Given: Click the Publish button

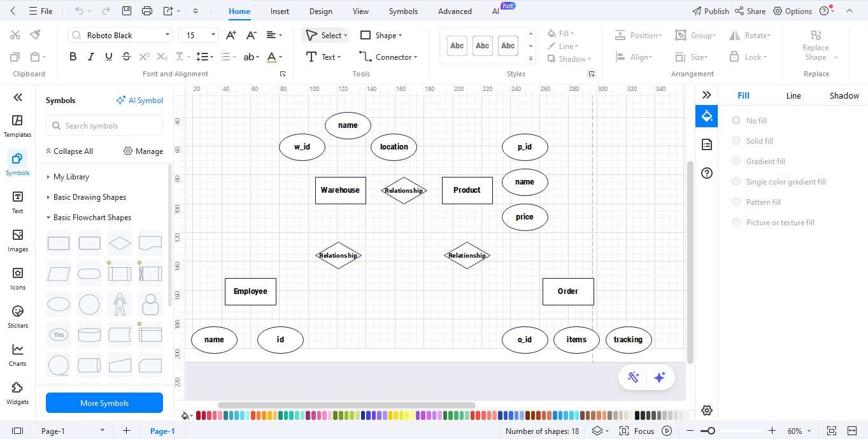Looking at the screenshot, I should tap(710, 11).
